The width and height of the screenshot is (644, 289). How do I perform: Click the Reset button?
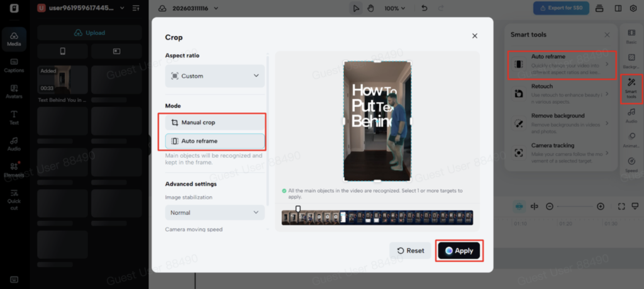pyautogui.click(x=411, y=251)
